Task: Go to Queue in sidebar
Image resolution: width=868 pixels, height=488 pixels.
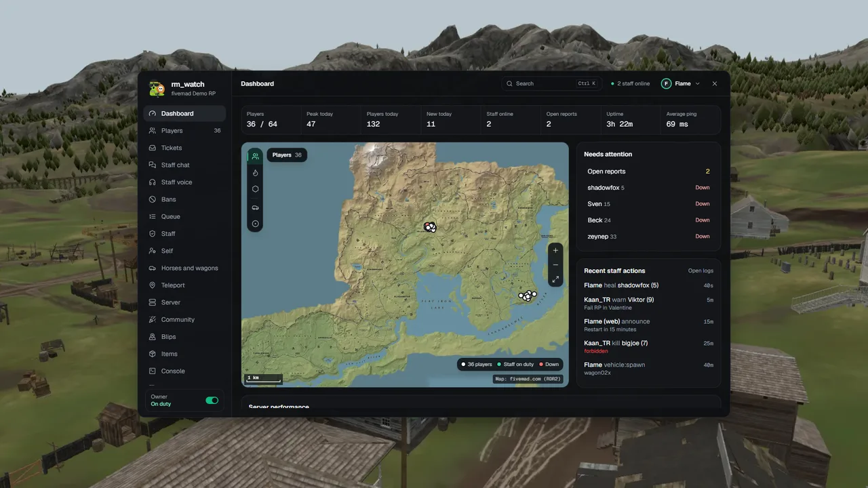Action: (x=185, y=216)
